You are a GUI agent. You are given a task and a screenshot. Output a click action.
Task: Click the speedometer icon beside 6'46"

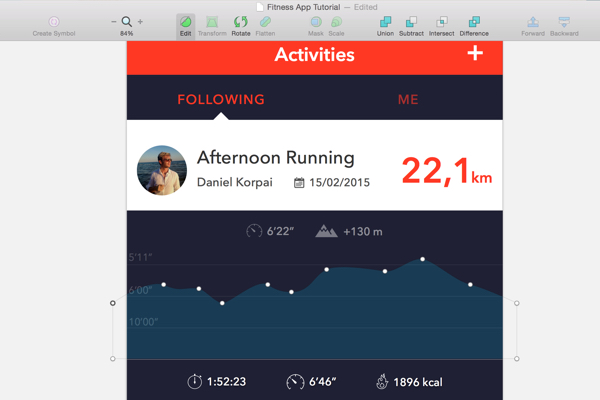click(x=295, y=382)
